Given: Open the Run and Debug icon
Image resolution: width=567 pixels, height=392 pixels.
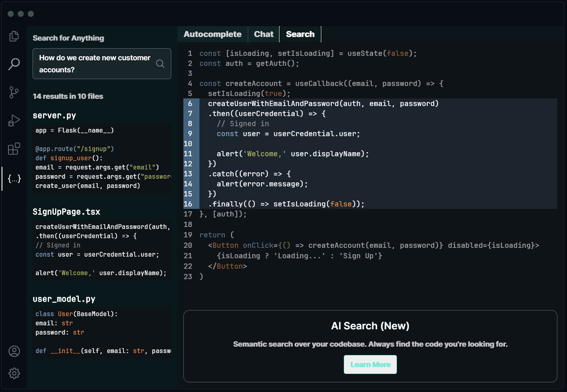Looking at the screenshot, I should pos(14,120).
